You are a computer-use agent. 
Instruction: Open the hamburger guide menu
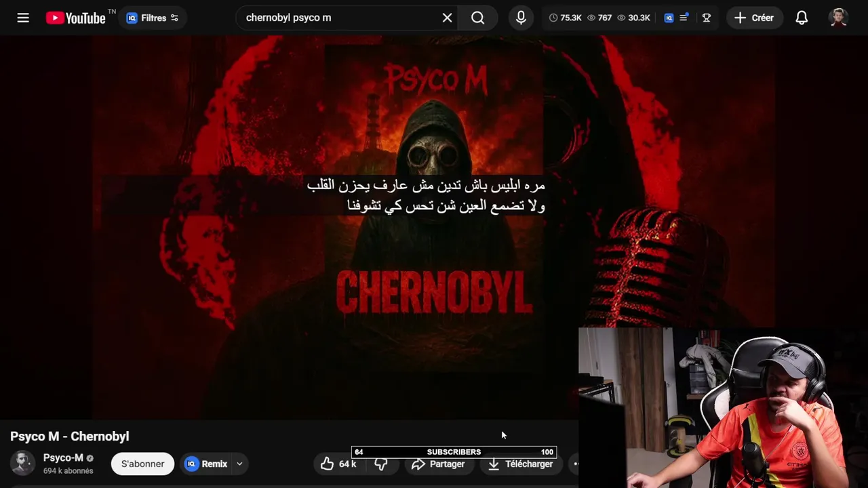(x=23, y=18)
